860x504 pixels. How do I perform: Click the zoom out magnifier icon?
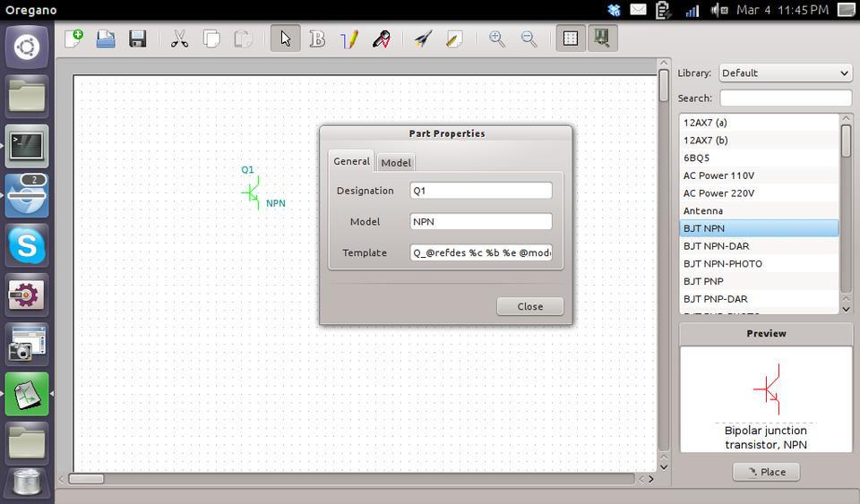pyautogui.click(x=529, y=39)
